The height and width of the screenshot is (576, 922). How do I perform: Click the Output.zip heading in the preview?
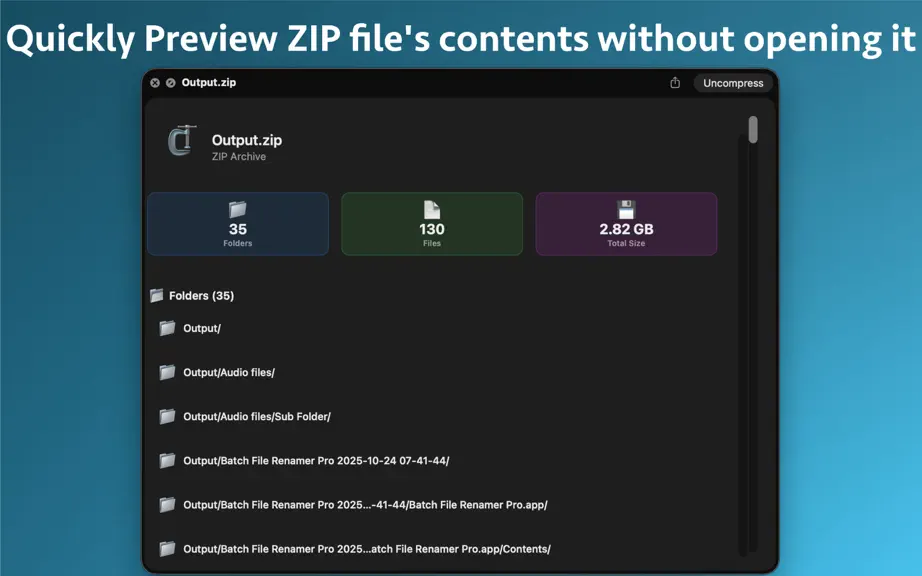click(x=247, y=140)
